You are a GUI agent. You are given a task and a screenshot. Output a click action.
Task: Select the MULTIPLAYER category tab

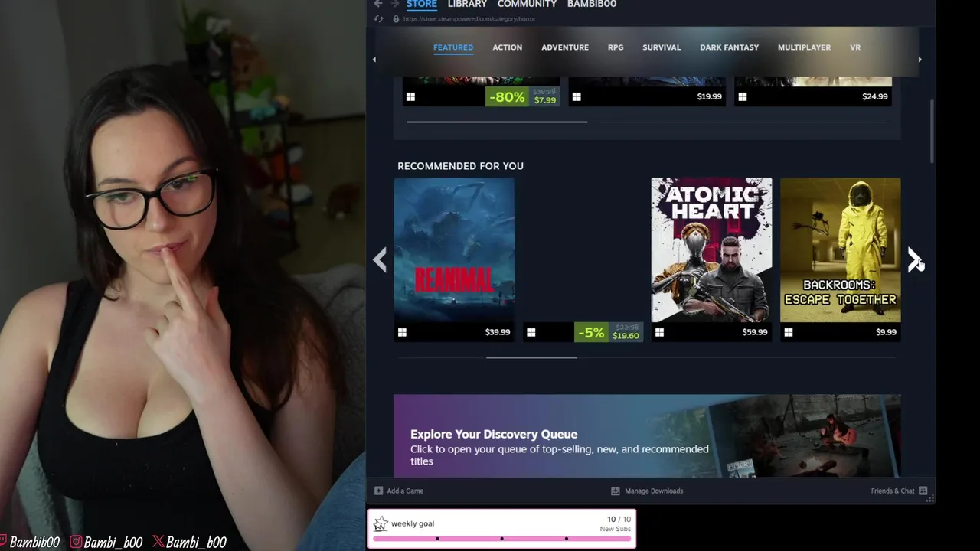coord(804,47)
